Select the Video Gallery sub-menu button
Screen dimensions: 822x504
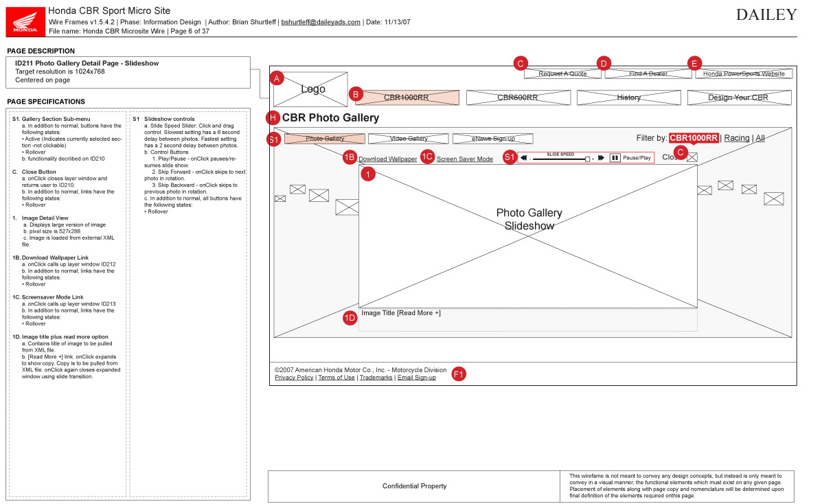click(409, 139)
